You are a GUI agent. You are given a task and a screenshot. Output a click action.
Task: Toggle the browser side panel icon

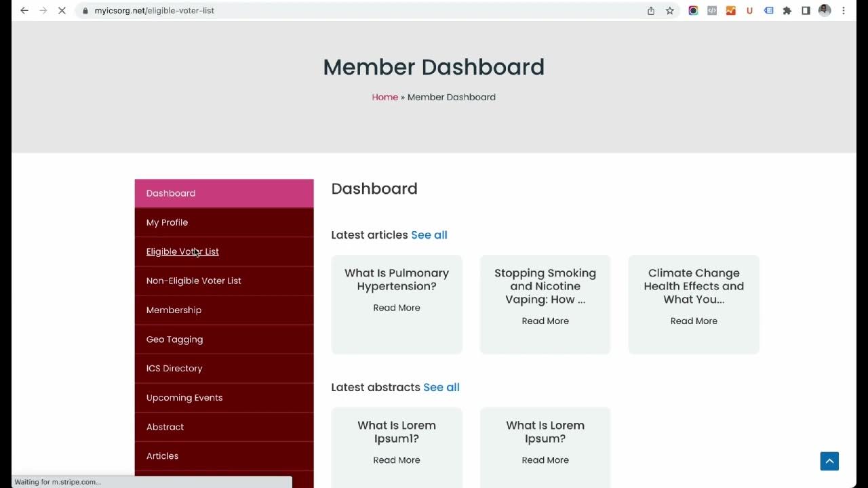point(806,11)
